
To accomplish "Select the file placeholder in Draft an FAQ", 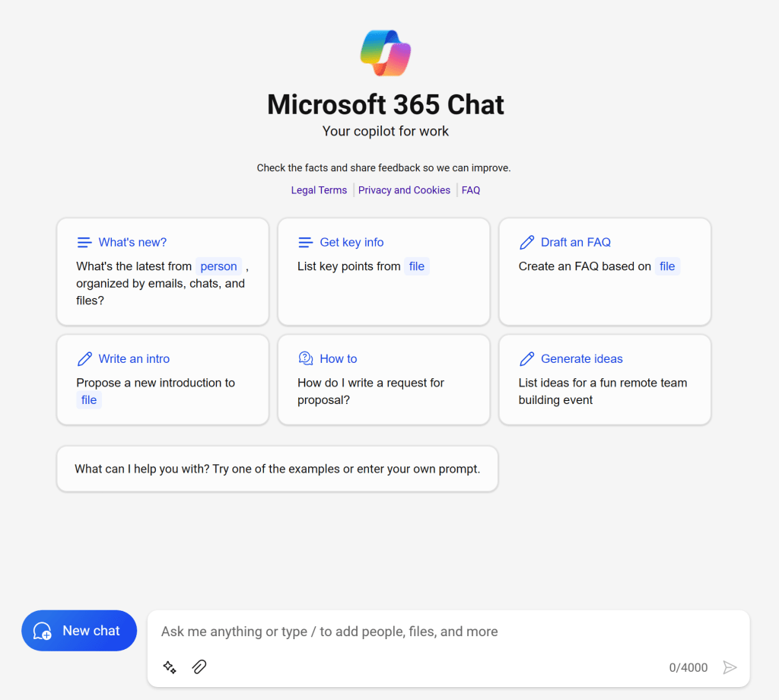I will pyautogui.click(x=667, y=266).
